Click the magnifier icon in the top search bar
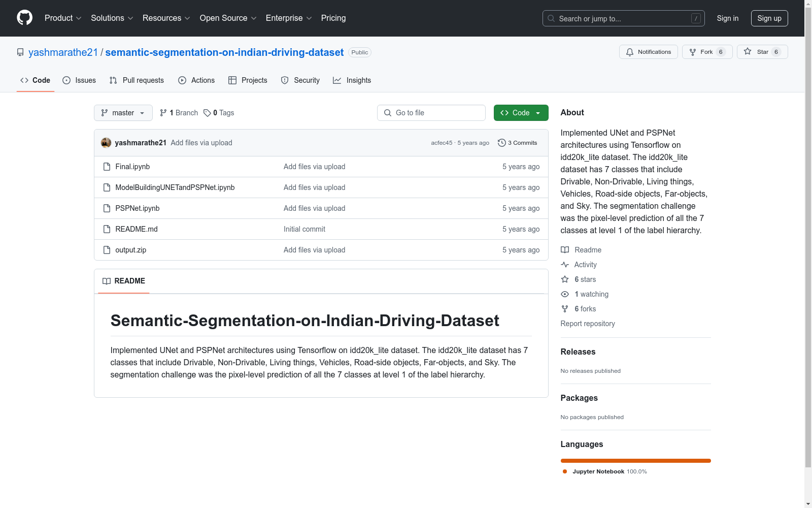 click(x=551, y=18)
